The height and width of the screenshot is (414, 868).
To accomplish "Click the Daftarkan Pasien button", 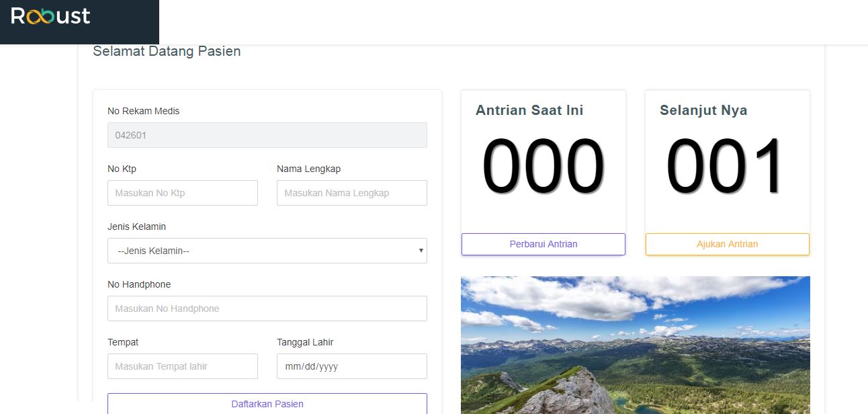I will point(267,403).
